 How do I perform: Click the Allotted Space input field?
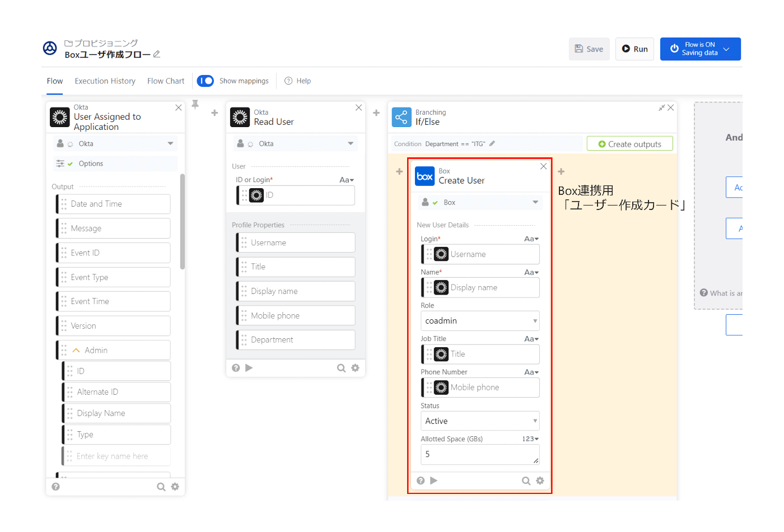[479, 454]
